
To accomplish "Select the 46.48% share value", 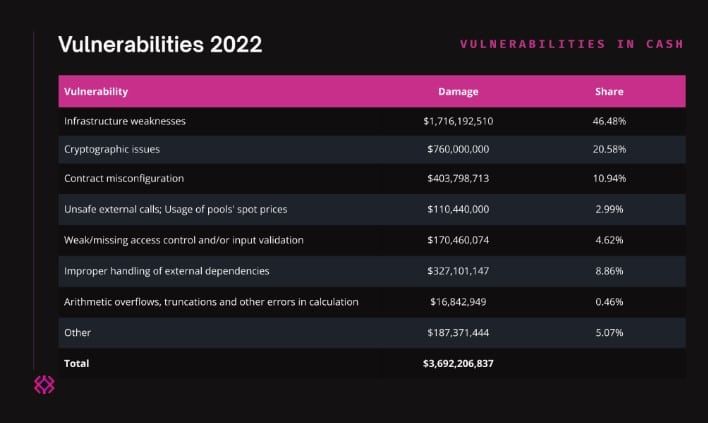I will click(x=609, y=121).
